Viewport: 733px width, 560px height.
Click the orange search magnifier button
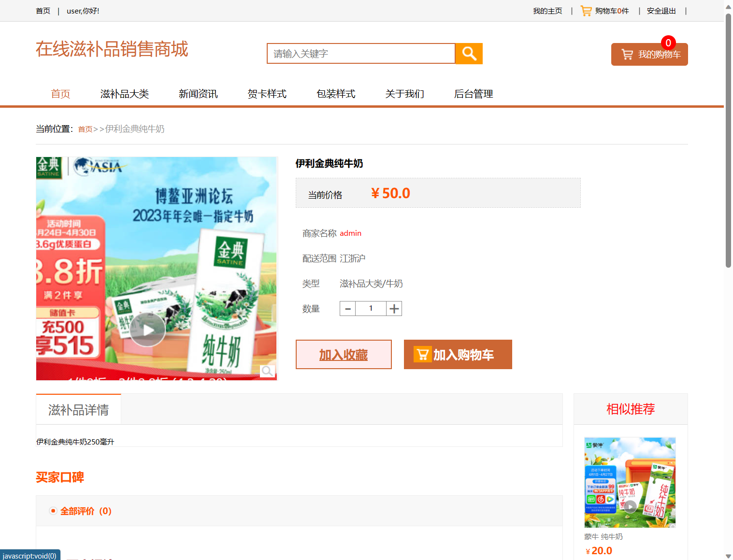pyautogui.click(x=468, y=53)
